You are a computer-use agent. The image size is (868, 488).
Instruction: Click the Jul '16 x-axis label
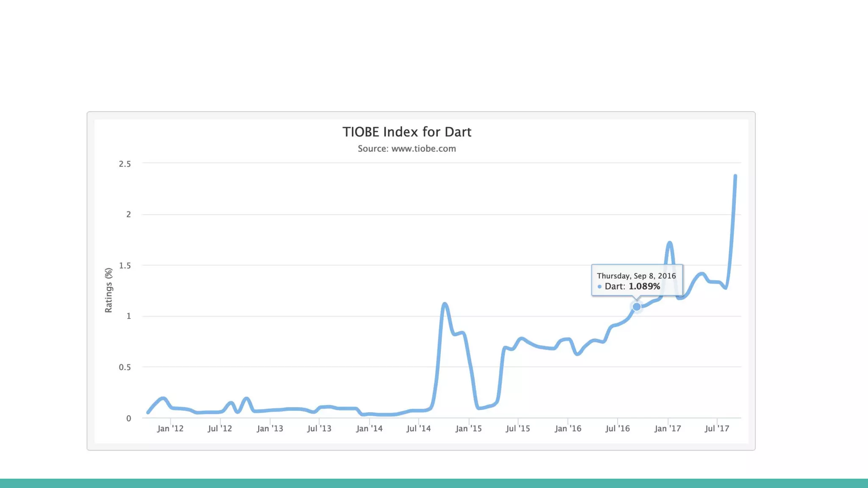click(618, 428)
